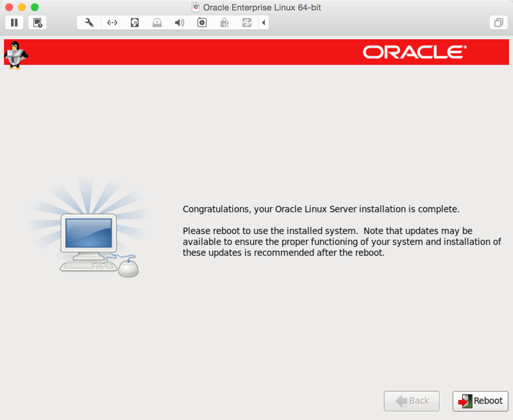Open virtual machine settings wrench icon

click(89, 22)
